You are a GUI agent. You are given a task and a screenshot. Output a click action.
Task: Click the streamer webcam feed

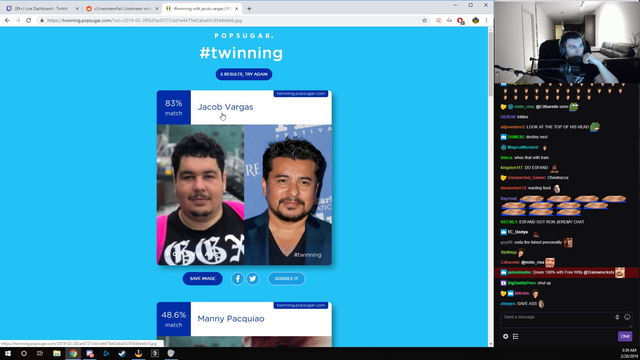(x=567, y=42)
